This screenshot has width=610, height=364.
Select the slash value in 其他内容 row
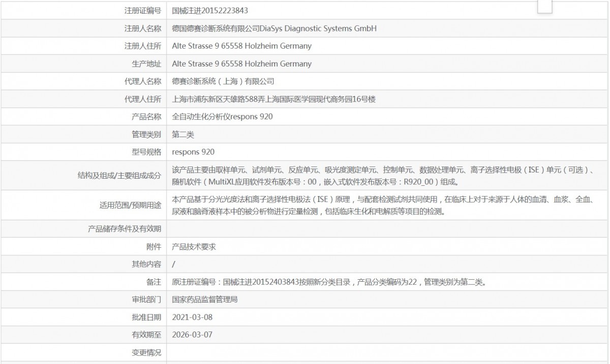click(x=174, y=264)
